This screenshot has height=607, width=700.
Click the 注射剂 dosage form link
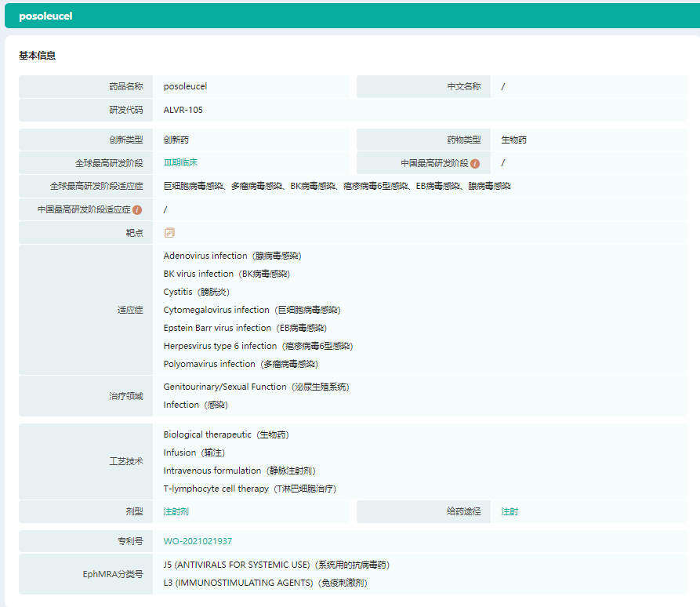pos(176,511)
